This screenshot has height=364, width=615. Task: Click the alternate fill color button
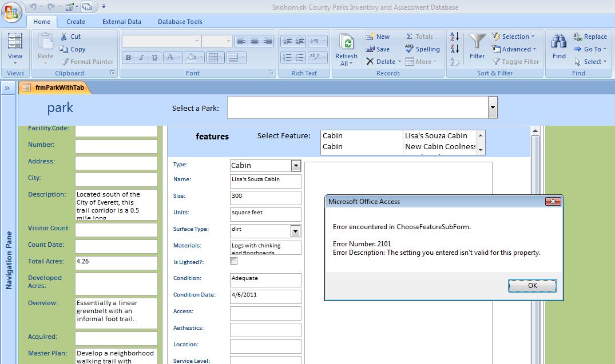236,58
